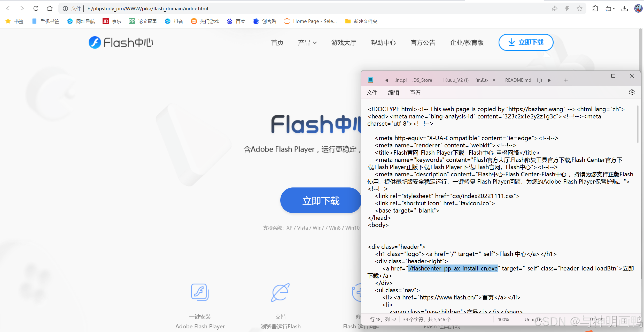Click the lightning bolt icon in address bar
The image size is (644, 332).
pos(567,9)
